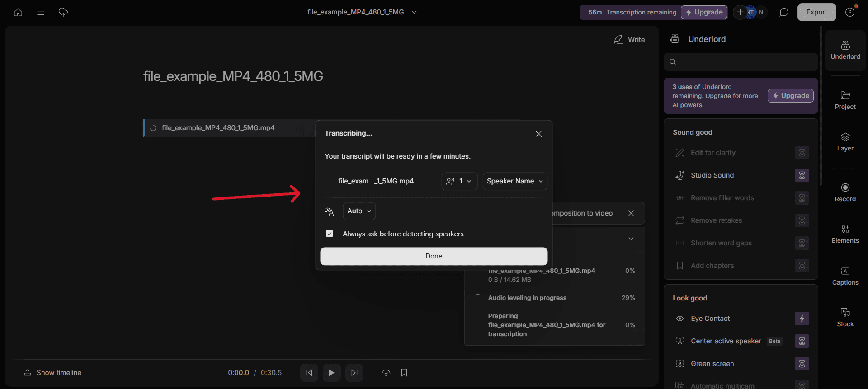Open the Elements sidebar panel
The height and width of the screenshot is (389, 868).
[845, 234]
